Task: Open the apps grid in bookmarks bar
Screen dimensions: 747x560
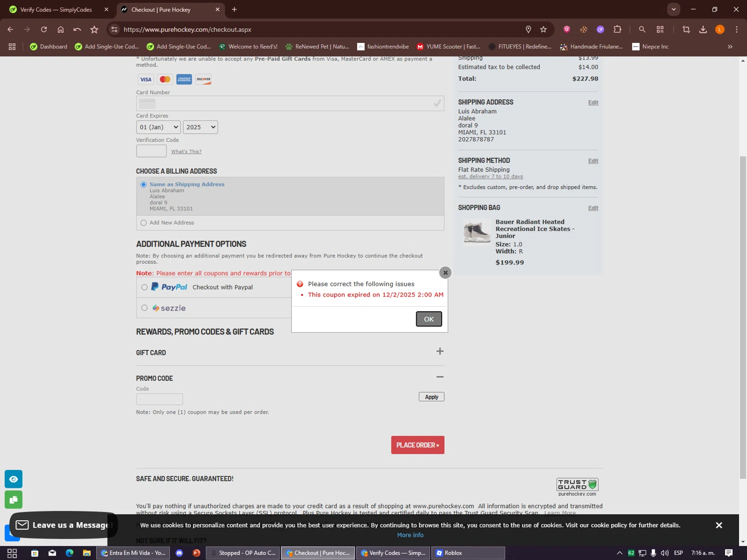Action: [x=12, y=47]
